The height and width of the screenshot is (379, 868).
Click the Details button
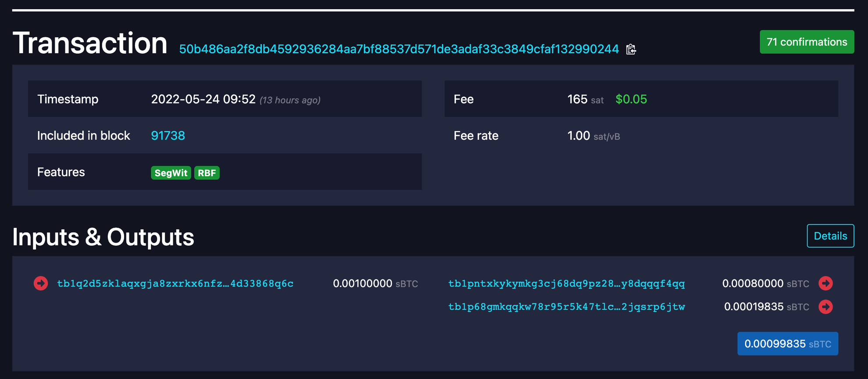(x=830, y=236)
